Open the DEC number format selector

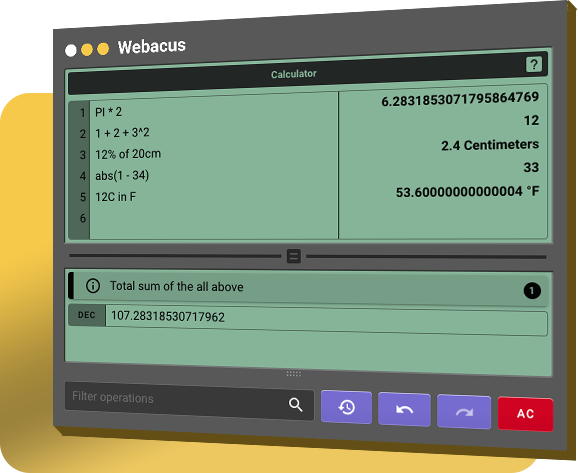click(87, 315)
